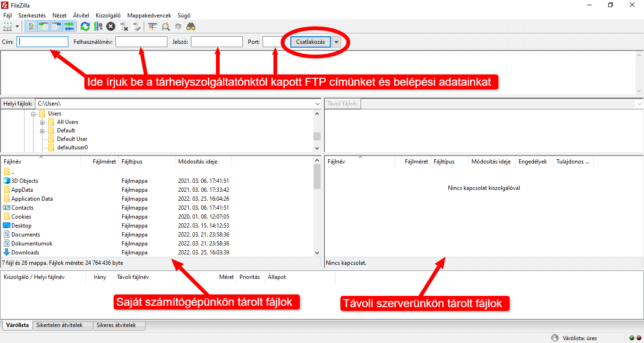The image size is (644, 343).
Task: Open the Mappakedvencek menu
Action: [149, 16]
